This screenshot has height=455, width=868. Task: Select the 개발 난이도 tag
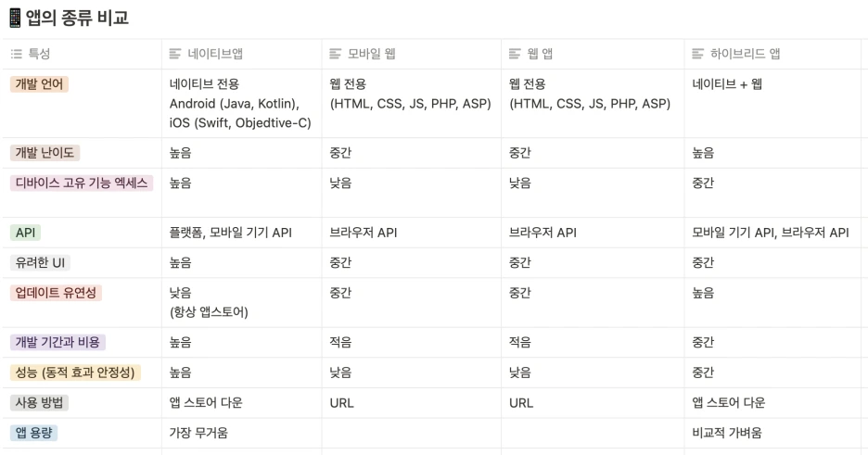(x=45, y=153)
